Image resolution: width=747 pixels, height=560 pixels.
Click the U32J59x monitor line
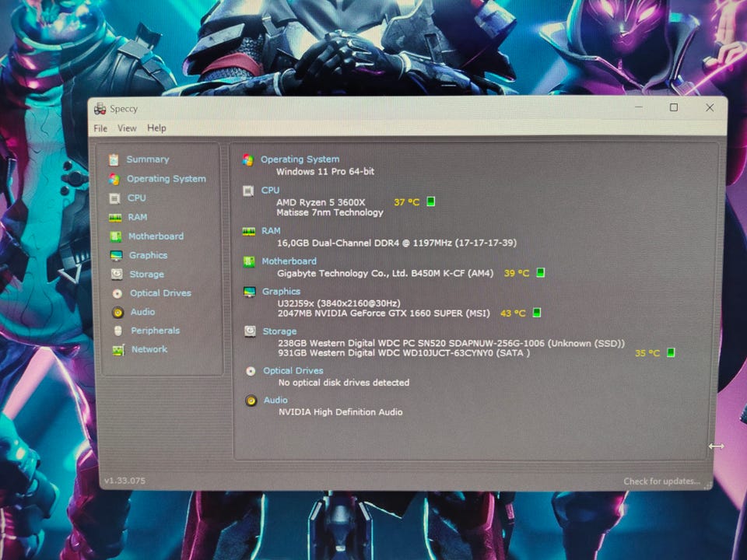click(339, 303)
